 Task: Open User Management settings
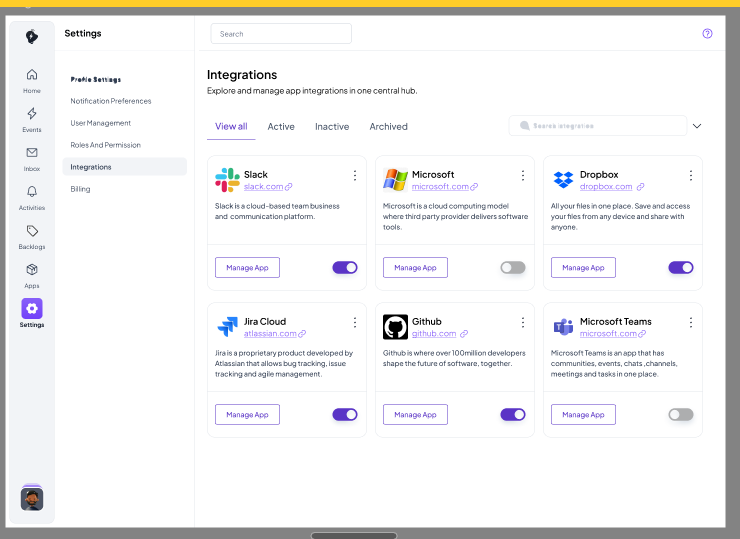101,123
